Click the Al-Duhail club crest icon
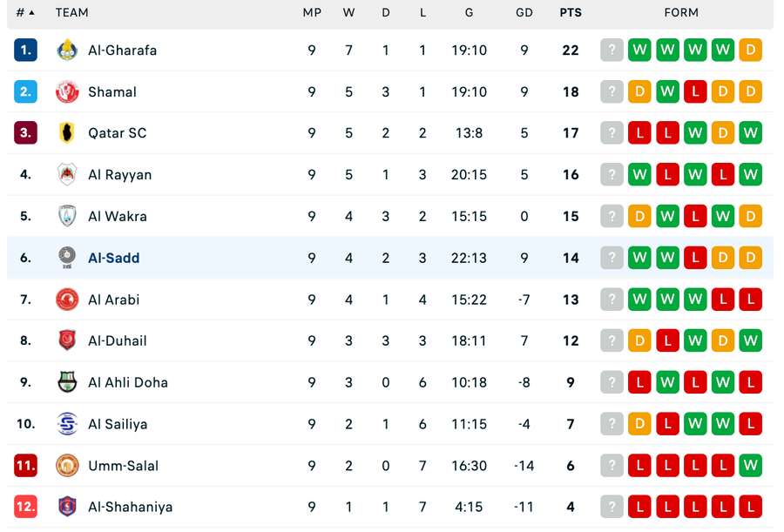The image size is (784, 532). click(67, 340)
